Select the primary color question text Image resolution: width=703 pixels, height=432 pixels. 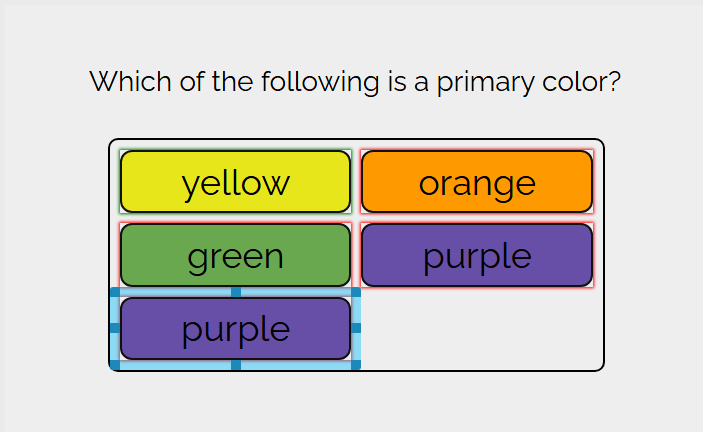355,82
